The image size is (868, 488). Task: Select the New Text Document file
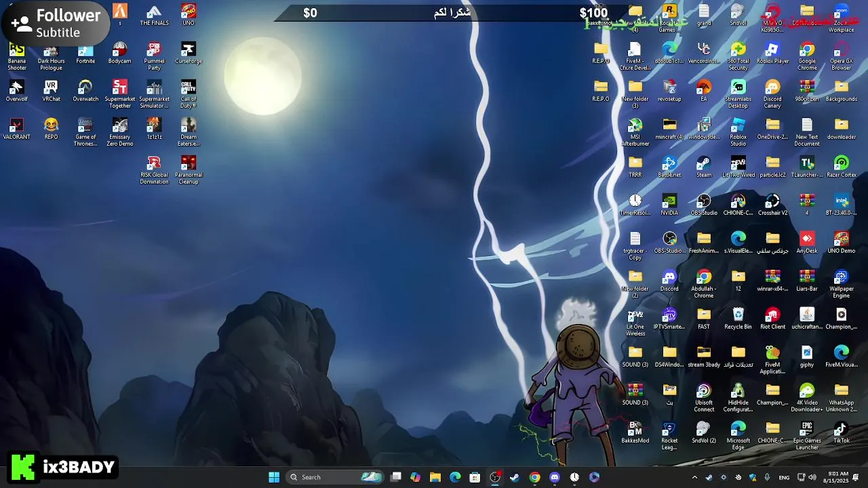pos(807,132)
